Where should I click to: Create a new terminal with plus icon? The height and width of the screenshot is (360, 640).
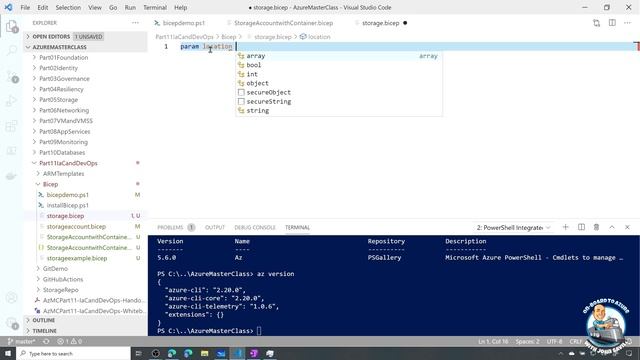(x=565, y=227)
